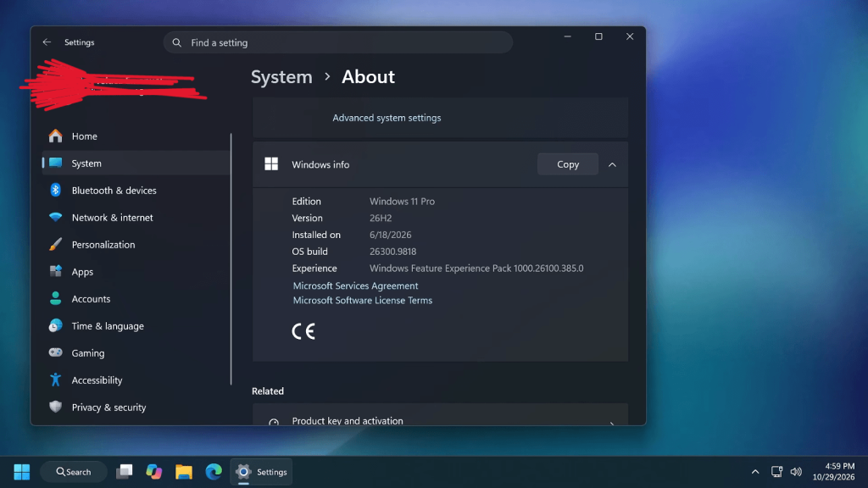Click the taskbar volume icon
868x488 pixels.
click(x=796, y=471)
